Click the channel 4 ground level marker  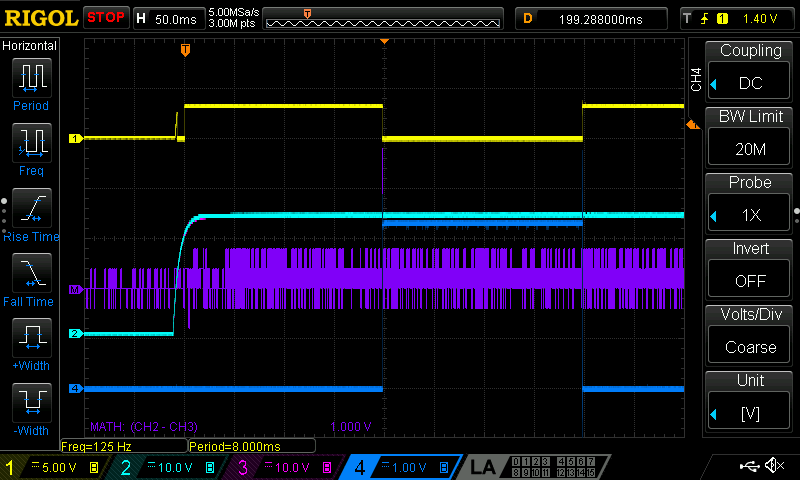pos(76,389)
